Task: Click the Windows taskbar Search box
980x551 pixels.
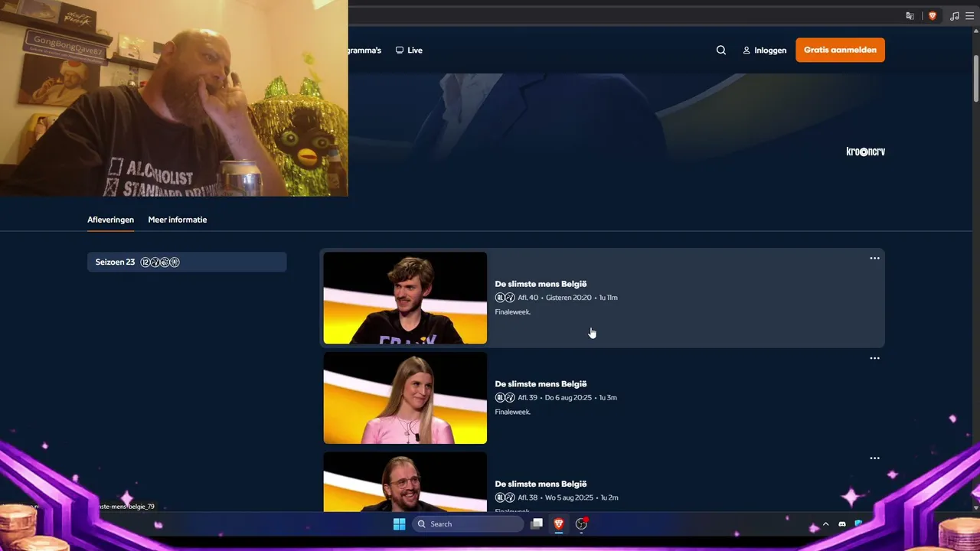Action: pyautogui.click(x=468, y=524)
